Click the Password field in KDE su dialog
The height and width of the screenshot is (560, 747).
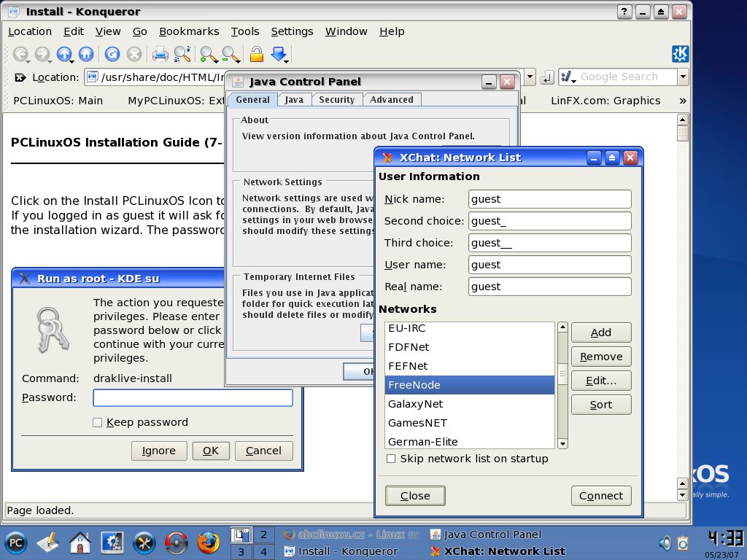pos(193,397)
